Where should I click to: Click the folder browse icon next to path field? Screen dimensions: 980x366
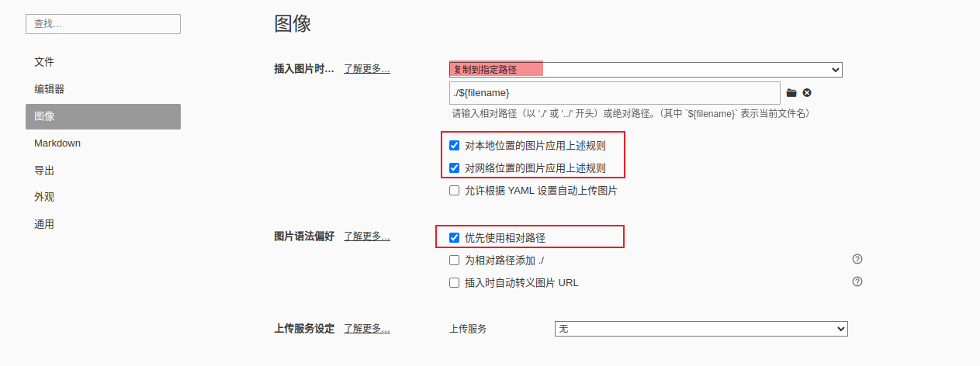pyautogui.click(x=791, y=93)
